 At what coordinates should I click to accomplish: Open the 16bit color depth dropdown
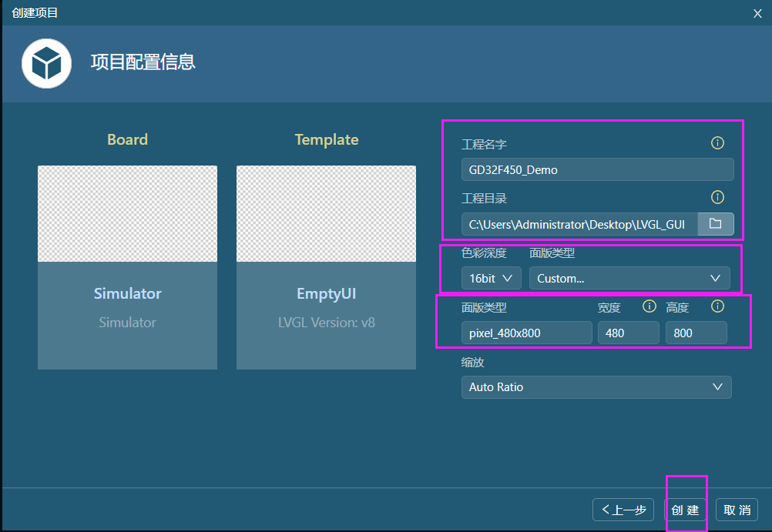click(x=491, y=278)
